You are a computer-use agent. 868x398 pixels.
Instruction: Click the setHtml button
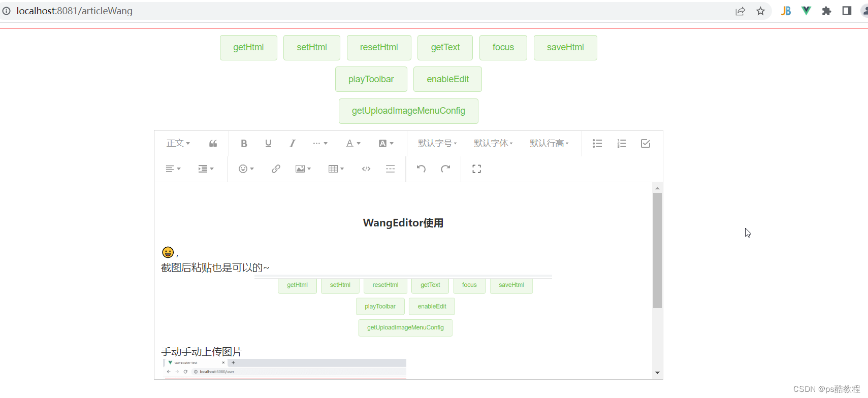click(x=312, y=48)
